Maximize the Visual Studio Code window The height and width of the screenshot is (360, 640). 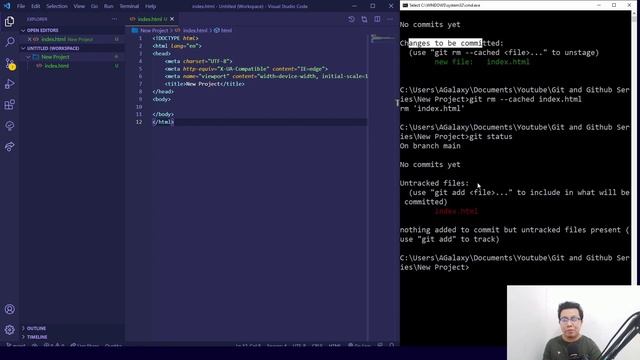pos(373,6)
